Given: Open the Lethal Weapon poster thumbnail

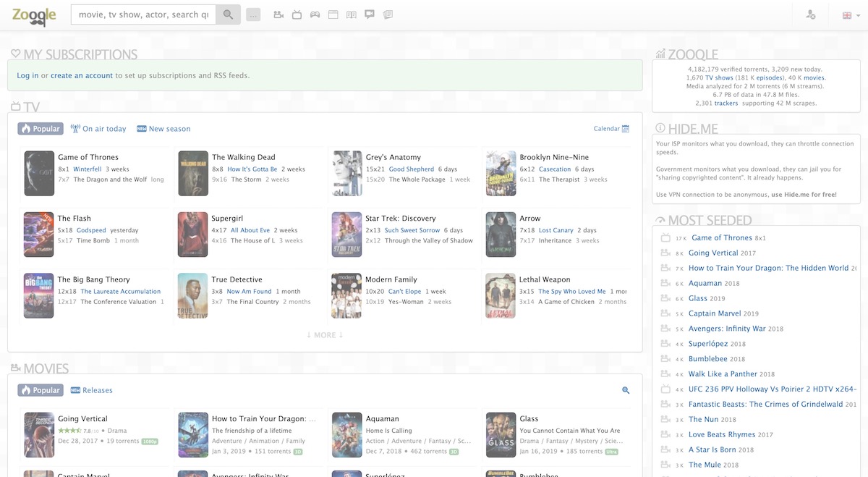Looking at the screenshot, I should [x=501, y=296].
